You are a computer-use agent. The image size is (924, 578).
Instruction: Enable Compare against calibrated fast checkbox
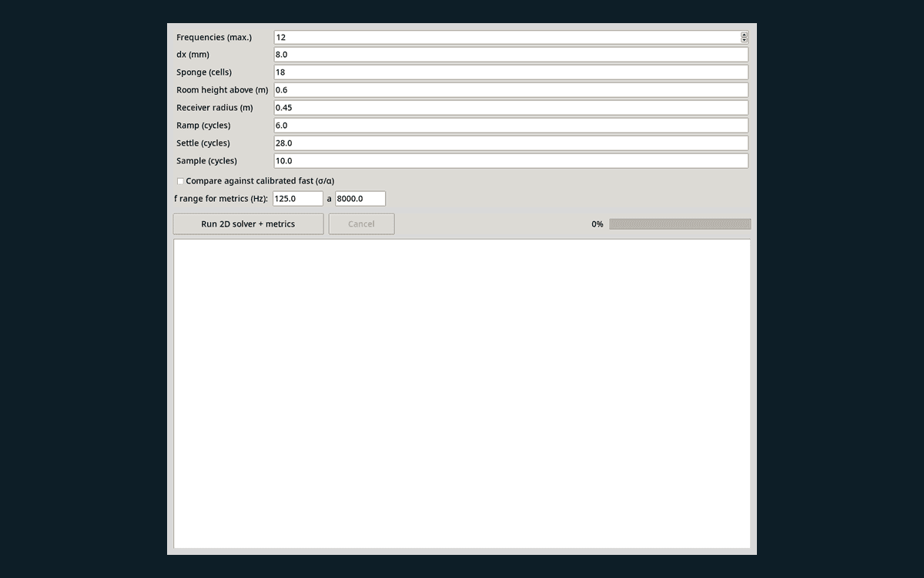pos(180,181)
